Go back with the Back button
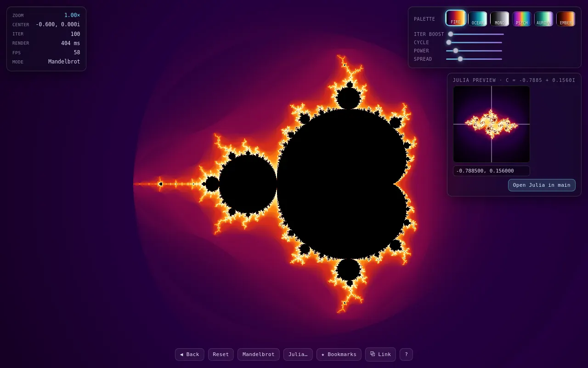 [190, 354]
